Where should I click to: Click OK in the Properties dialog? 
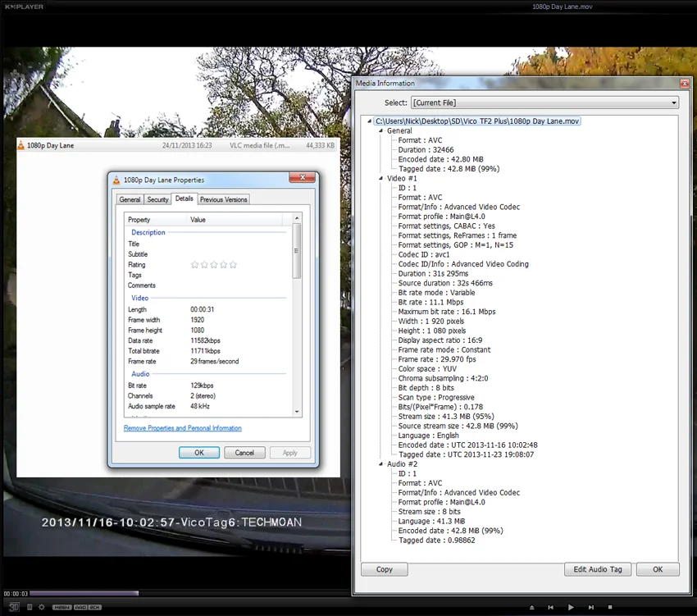199,453
